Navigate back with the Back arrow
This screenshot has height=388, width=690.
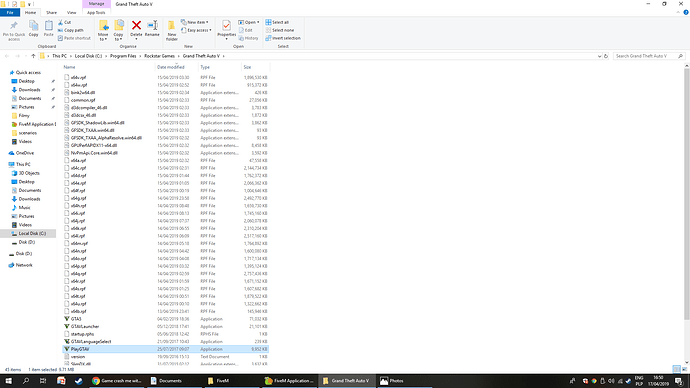[7, 56]
